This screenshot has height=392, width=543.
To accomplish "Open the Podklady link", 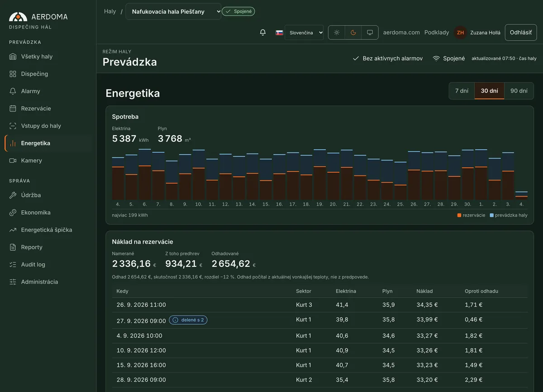I will point(437,33).
